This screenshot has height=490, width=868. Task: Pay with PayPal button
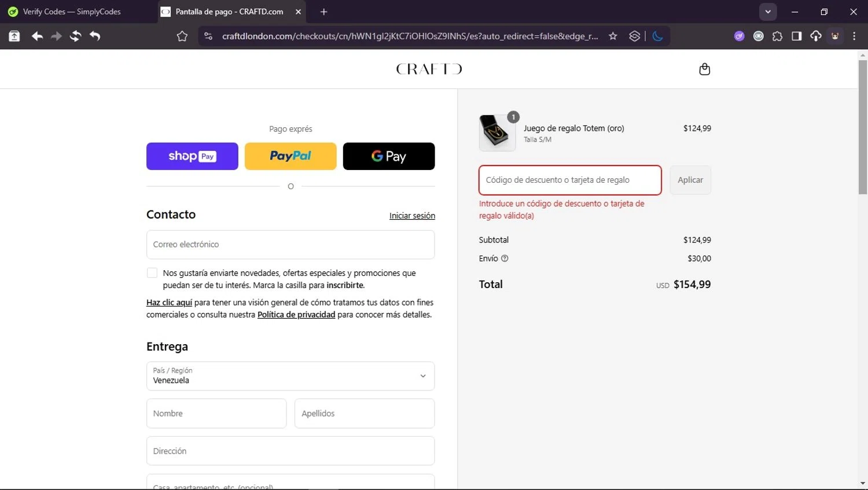[x=290, y=156]
